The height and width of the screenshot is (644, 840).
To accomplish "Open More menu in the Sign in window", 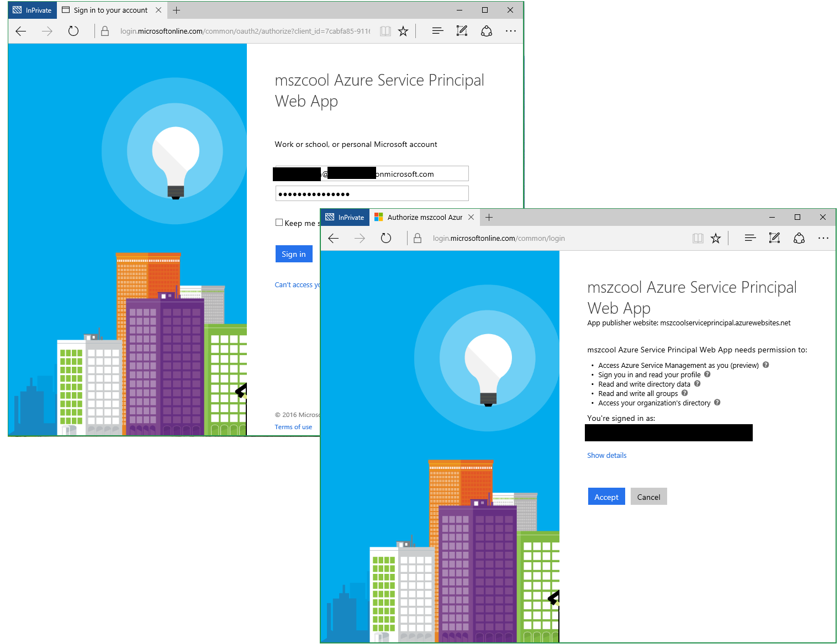I will click(x=511, y=31).
